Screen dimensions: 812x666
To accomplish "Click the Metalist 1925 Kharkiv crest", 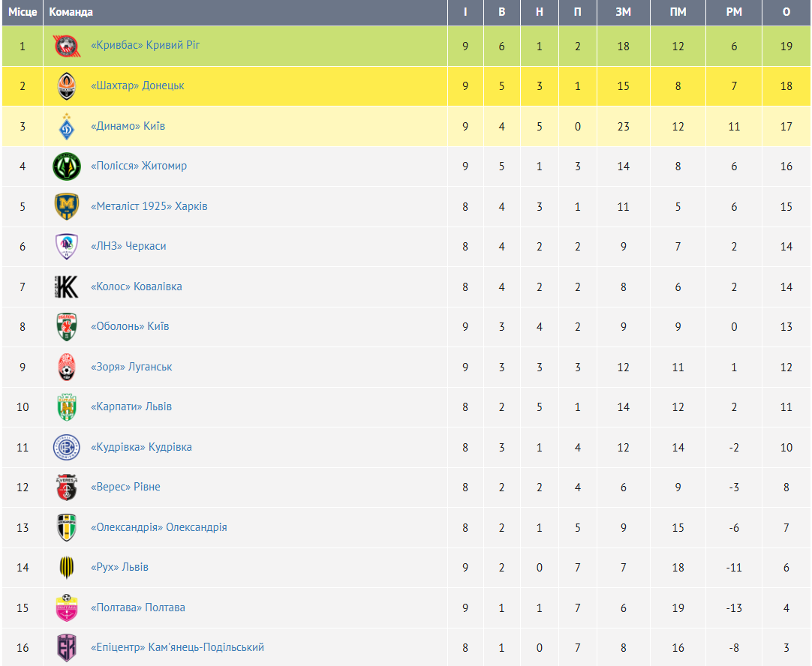I will point(66,206).
